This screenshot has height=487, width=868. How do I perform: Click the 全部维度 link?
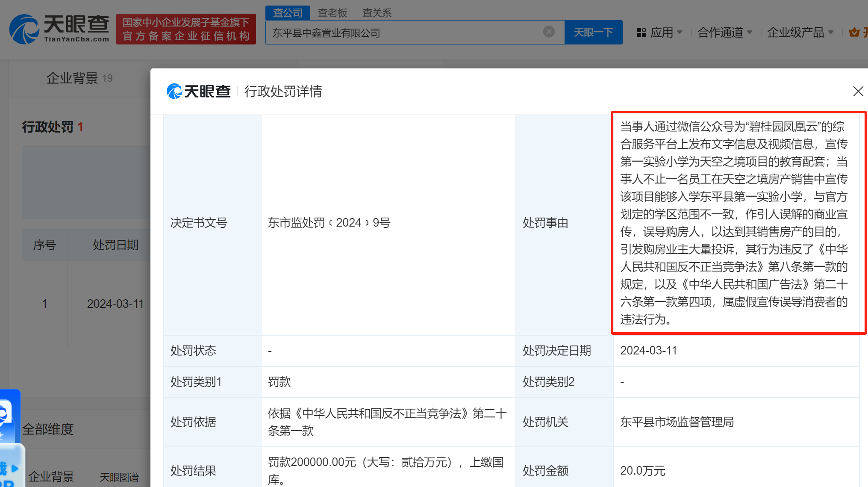click(x=48, y=429)
